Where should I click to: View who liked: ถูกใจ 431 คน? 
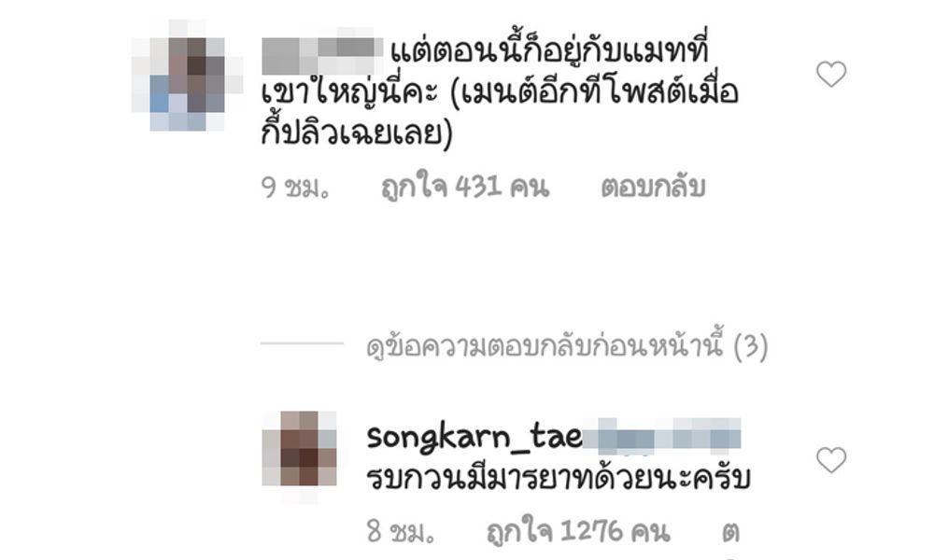point(464,187)
